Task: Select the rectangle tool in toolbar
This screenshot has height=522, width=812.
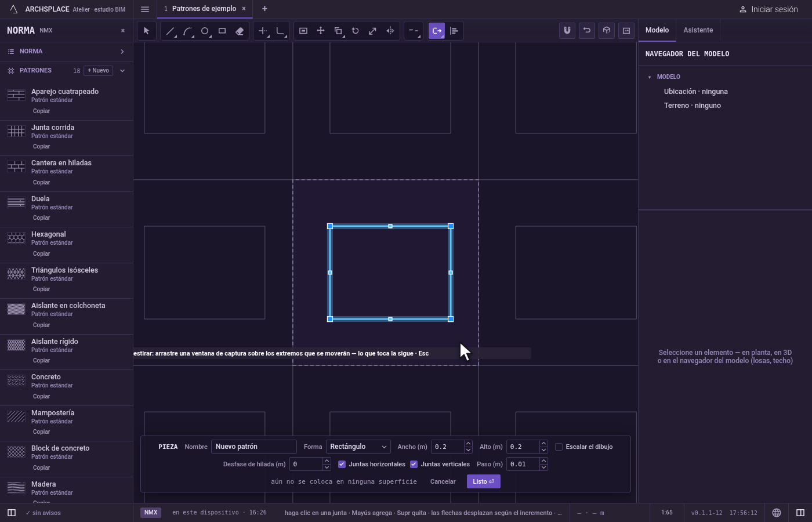Action: [x=222, y=31]
